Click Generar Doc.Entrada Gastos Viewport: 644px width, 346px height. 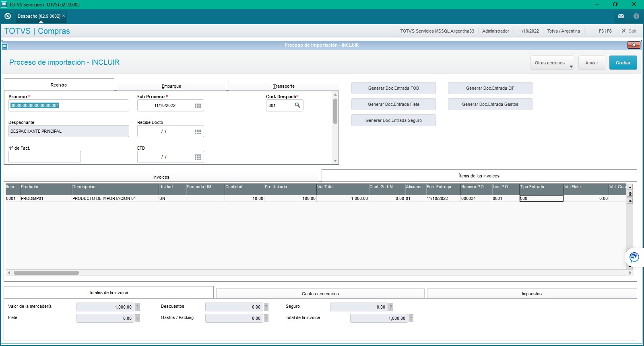tap(490, 104)
